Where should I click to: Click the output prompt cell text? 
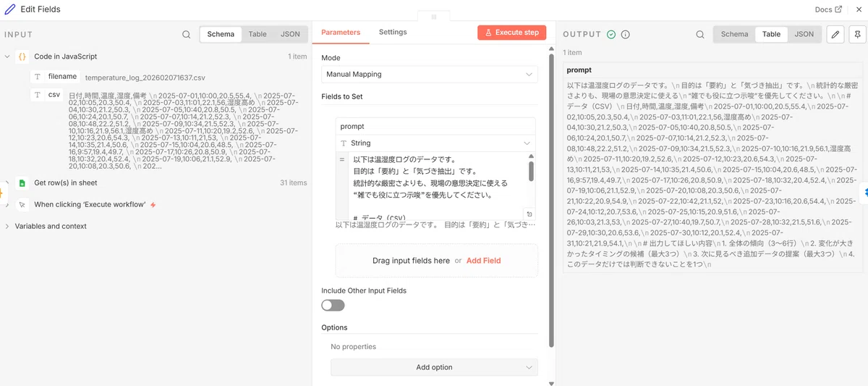click(712, 175)
